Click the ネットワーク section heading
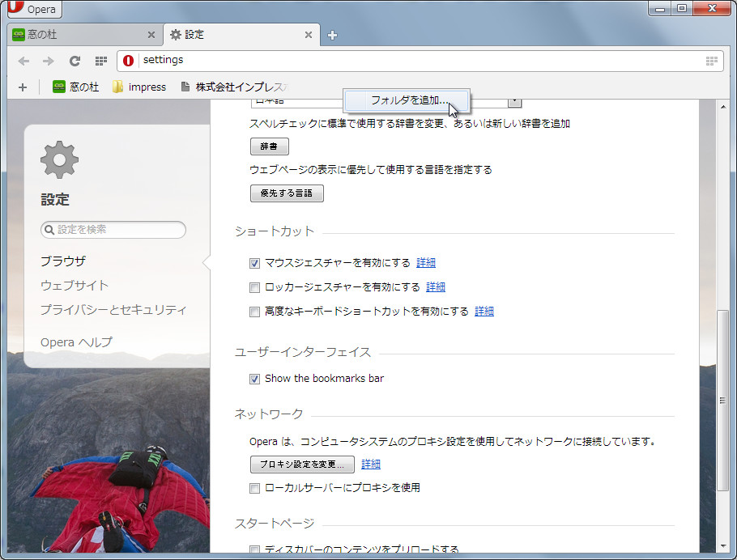 [x=269, y=414]
